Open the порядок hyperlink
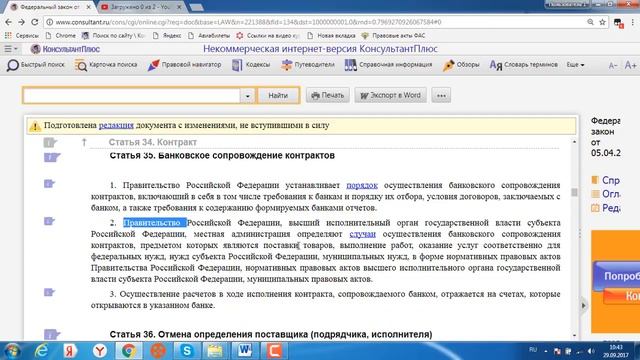This screenshot has width=640, height=360. point(362,185)
